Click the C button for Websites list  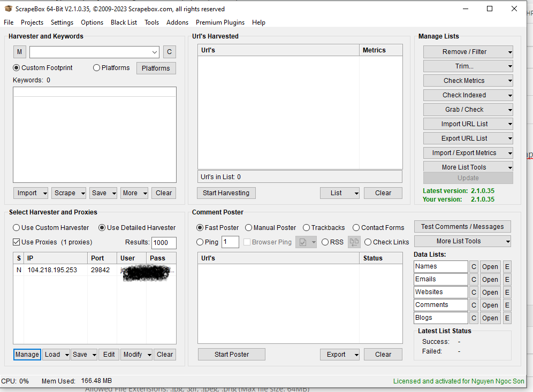pos(474,293)
